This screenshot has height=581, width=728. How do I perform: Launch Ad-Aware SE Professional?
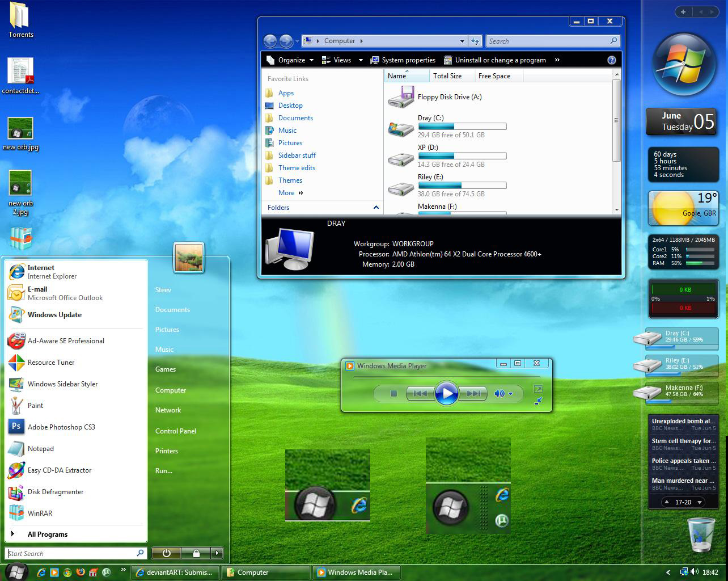coord(77,341)
